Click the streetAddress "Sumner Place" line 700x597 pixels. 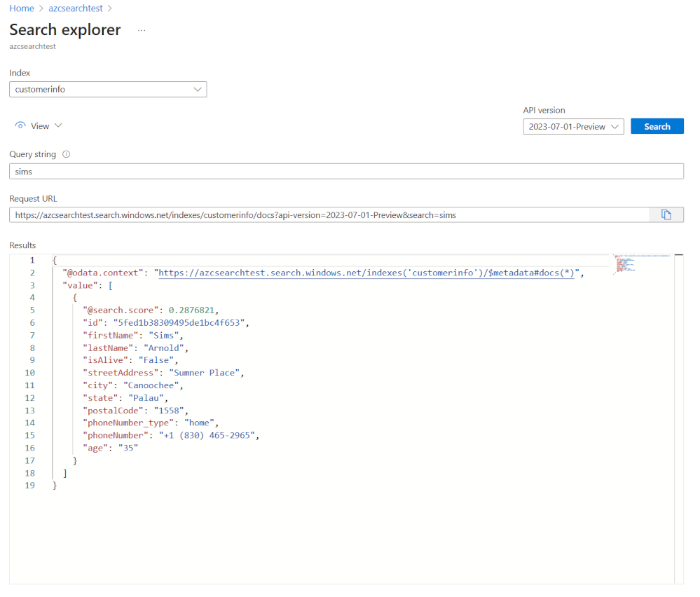click(x=163, y=373)
